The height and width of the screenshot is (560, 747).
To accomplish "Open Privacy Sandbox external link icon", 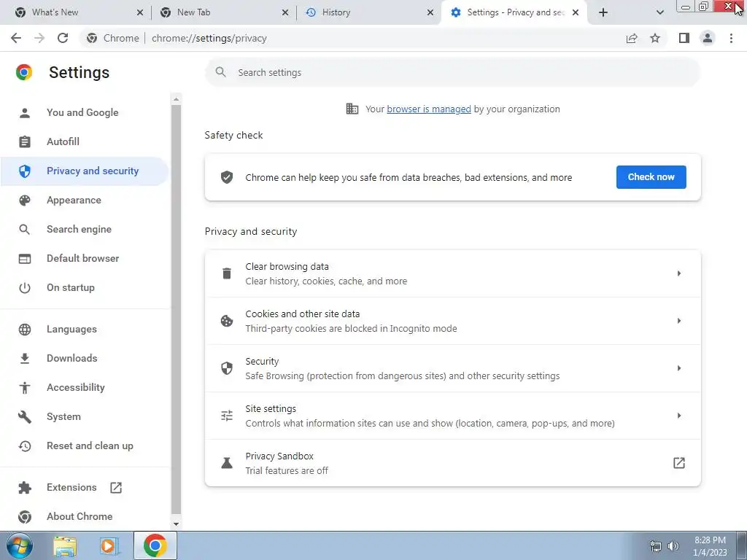I will [x=679, y=463].
